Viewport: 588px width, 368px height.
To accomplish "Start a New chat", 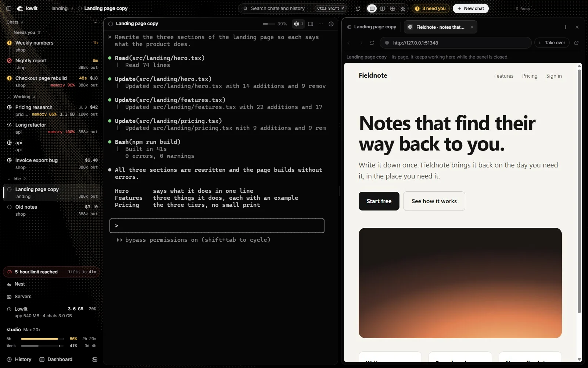I will [x=470, y=8].
